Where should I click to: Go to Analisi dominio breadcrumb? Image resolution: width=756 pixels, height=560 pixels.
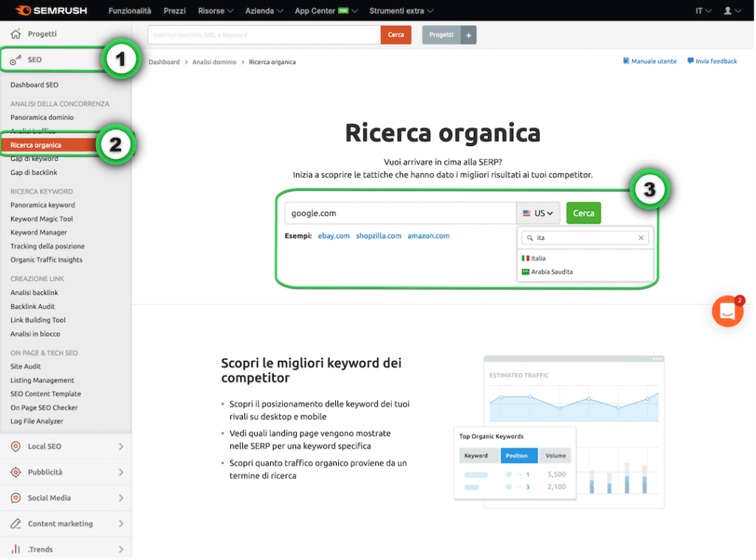[214, 62]
